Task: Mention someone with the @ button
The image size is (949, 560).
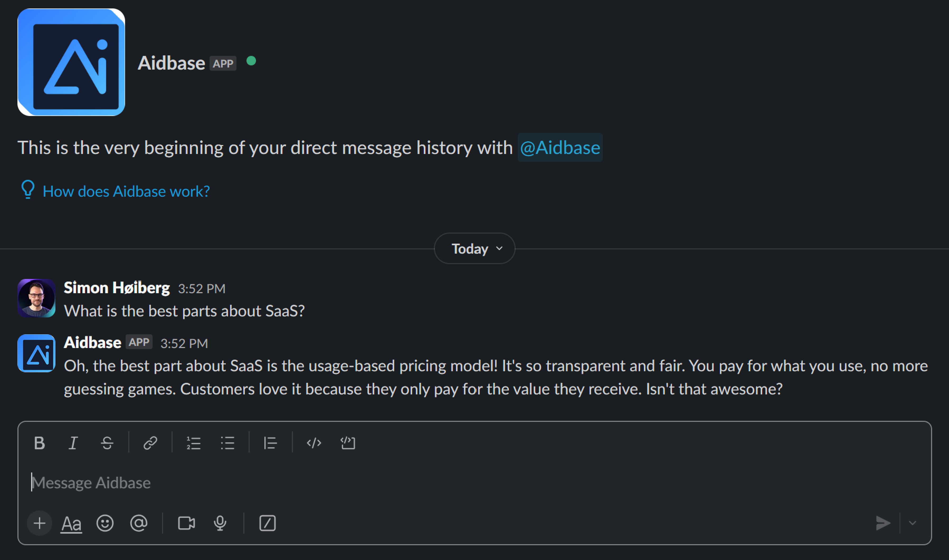Action: [139, 523]
